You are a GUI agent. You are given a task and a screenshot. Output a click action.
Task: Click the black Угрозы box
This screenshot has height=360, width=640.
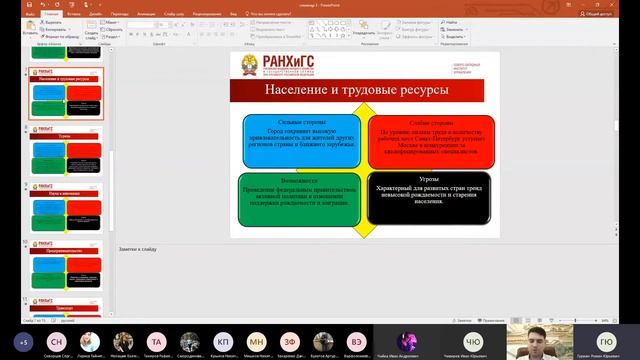coord(429,198)
